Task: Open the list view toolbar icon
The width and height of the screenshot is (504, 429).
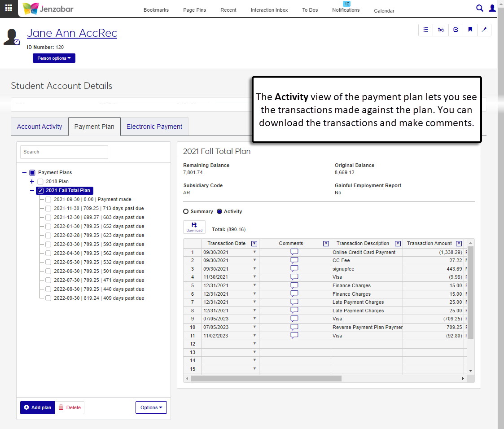Action: pos(425,30)
